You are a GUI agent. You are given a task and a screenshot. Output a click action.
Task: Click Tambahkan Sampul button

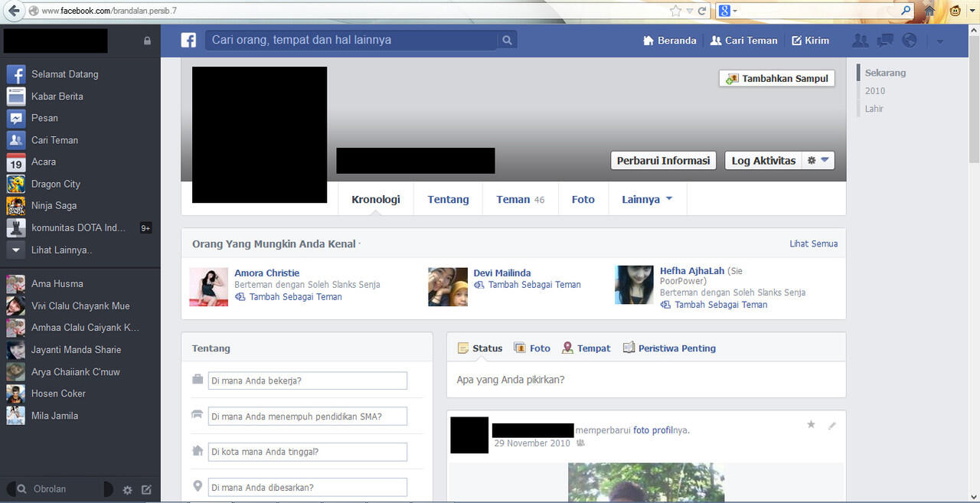click(x=776, y=78)
